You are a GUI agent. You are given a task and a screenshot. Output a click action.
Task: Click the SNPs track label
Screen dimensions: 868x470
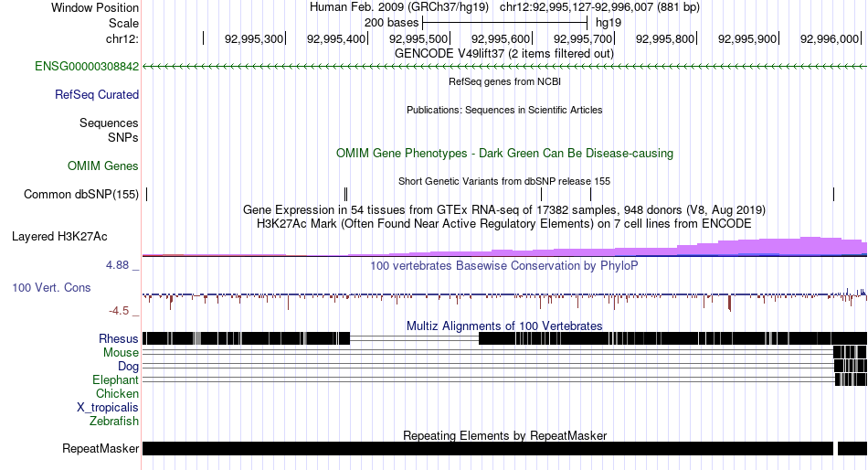(x=123, y=137)
